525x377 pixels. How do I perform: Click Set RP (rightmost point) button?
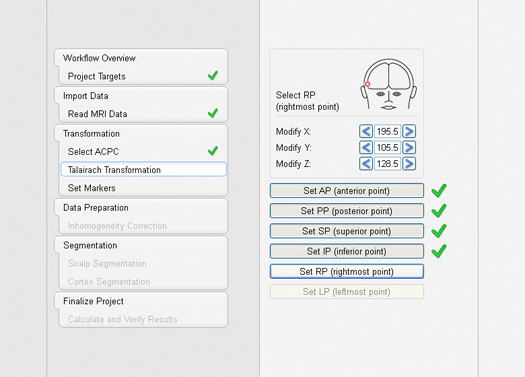pos(347,272)
